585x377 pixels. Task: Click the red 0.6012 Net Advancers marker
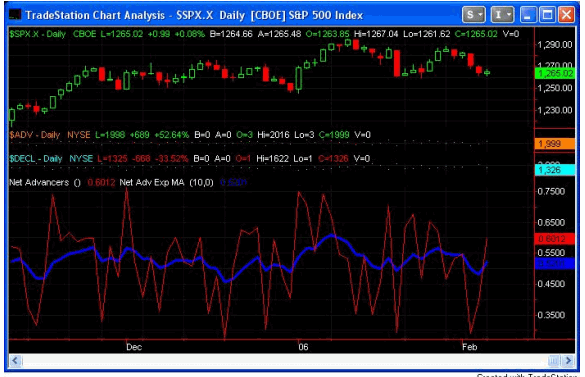tap(555, 239)
